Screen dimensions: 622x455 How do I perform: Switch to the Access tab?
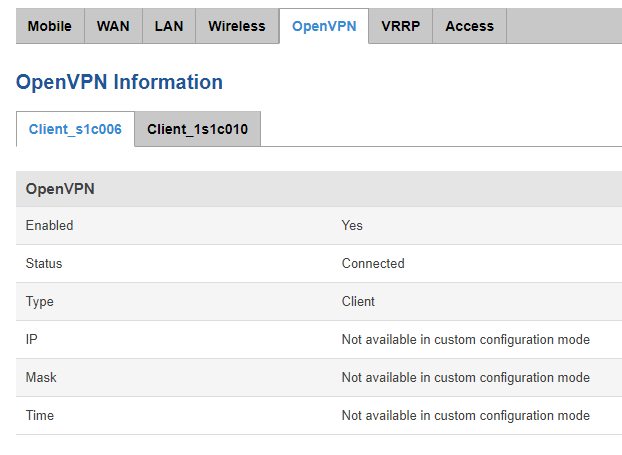point(470,26)
